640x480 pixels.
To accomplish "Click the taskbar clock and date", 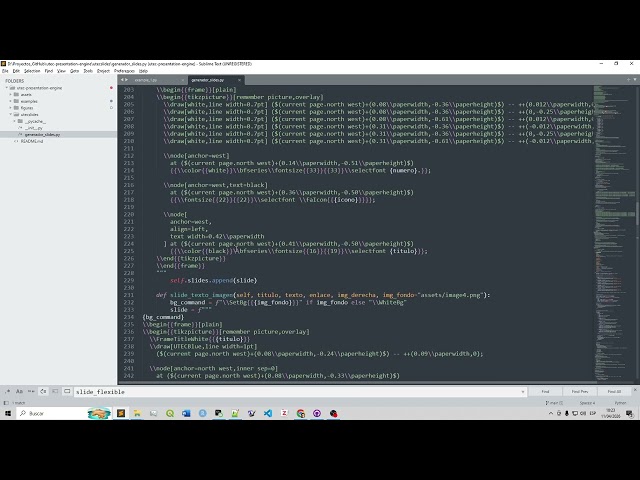I will (611, 413).
